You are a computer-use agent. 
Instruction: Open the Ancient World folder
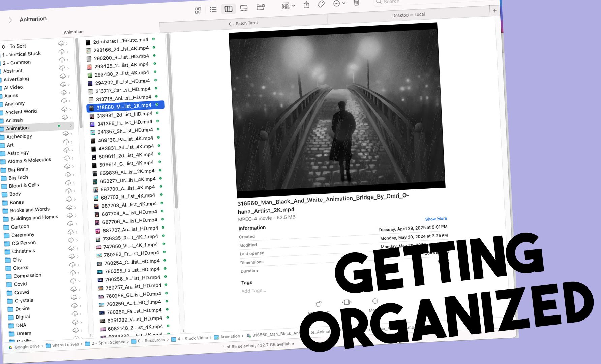click(21, 112)
